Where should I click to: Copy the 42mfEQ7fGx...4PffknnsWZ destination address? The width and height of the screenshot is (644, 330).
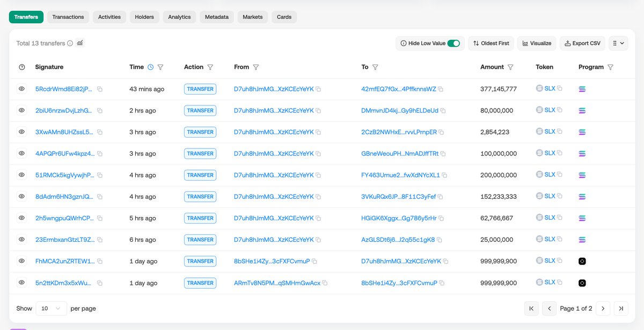pos(441,89)
